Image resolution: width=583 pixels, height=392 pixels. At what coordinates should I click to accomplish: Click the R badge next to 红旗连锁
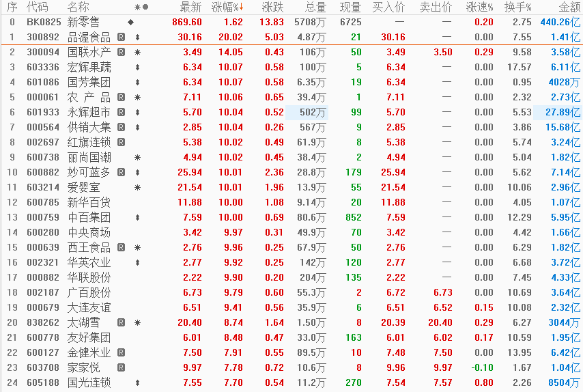pos(122,142)
